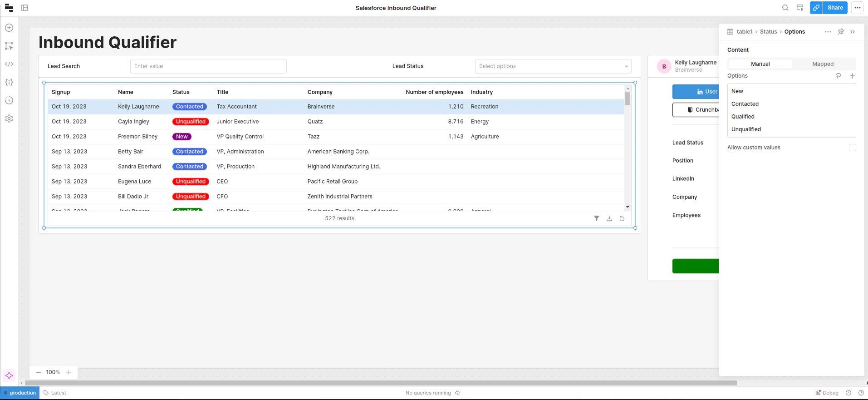The height and width of the screenshot is (400, 868).
Task: Add a new option with plus icon
Action: [x=853, y=76]
